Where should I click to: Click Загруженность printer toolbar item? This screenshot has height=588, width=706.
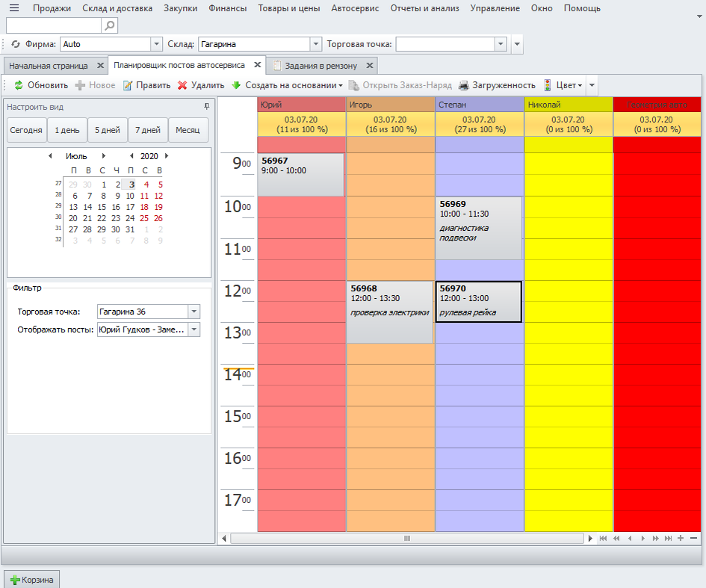coord(497,85)
